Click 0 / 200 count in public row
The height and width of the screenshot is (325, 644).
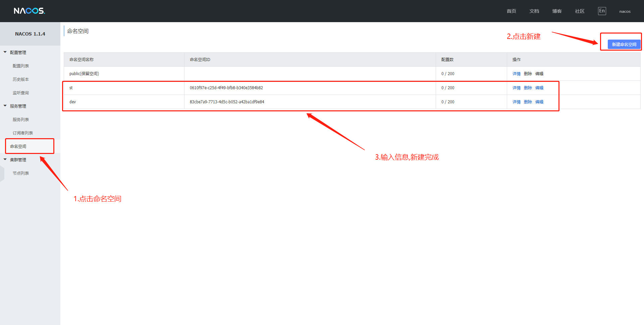pyautogui.click(x=448, y=74)
